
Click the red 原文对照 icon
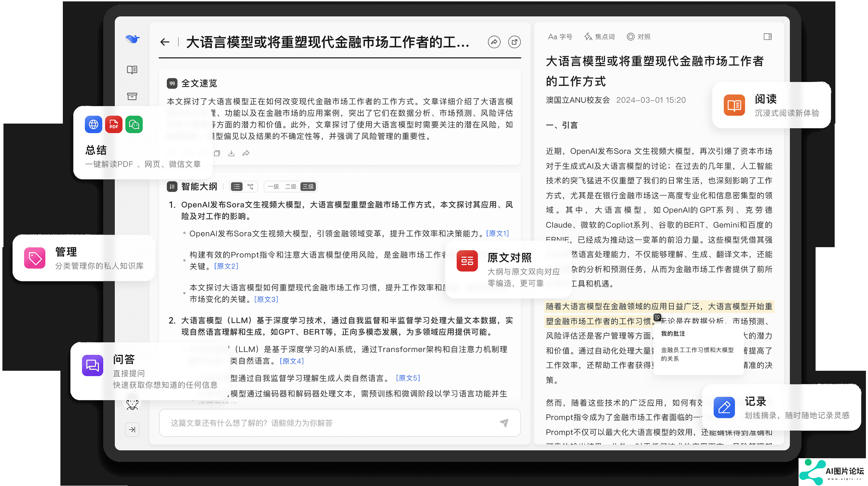click(x=467, y=261)
